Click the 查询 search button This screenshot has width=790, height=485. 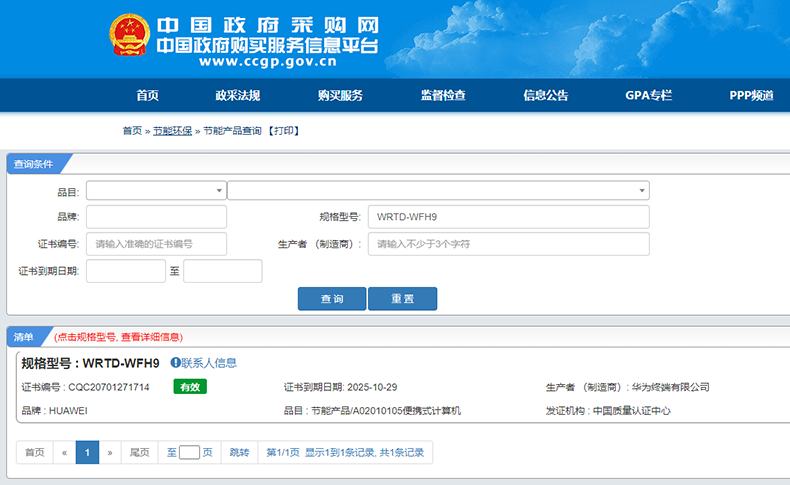[331, 299]
